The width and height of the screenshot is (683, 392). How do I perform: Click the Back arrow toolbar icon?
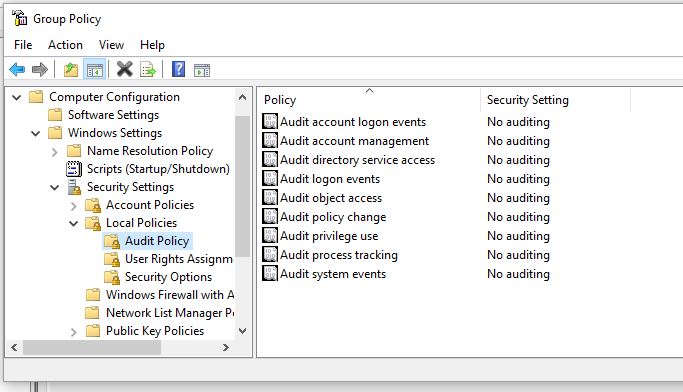(17, 69)
